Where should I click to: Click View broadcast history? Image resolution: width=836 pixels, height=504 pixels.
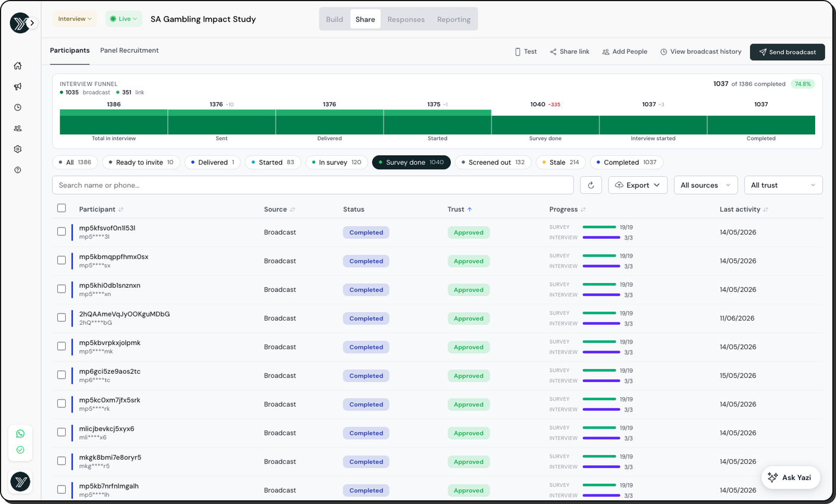(701, 52)
